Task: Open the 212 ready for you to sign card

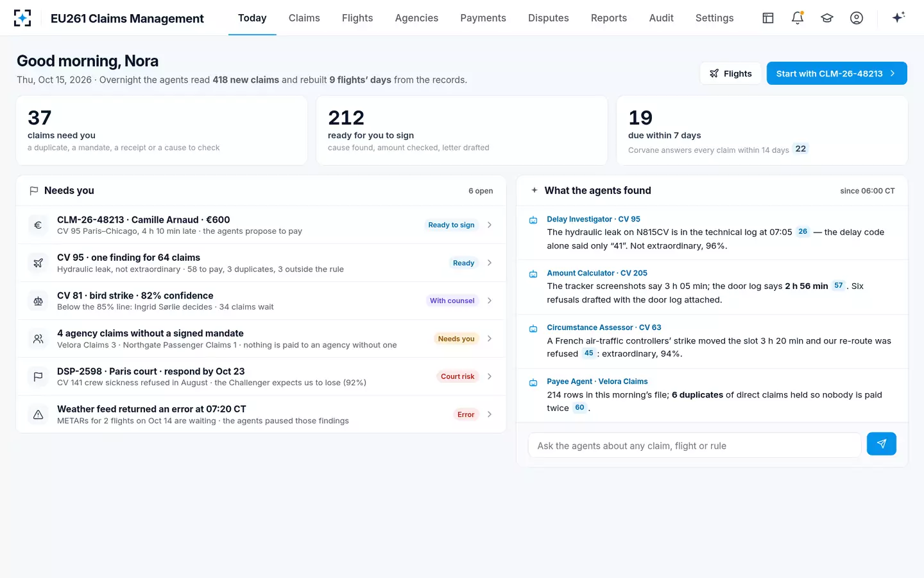Action: click(x=462, y=130)
